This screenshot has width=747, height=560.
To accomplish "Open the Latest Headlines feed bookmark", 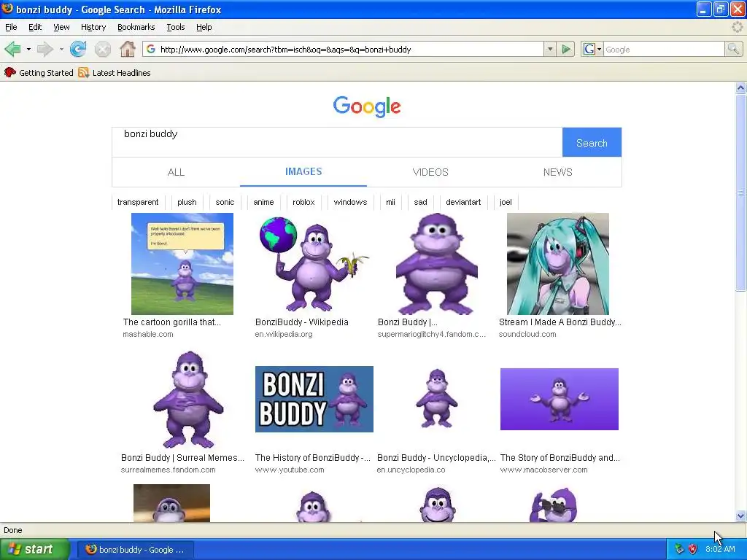I will (x=115, y=73).
